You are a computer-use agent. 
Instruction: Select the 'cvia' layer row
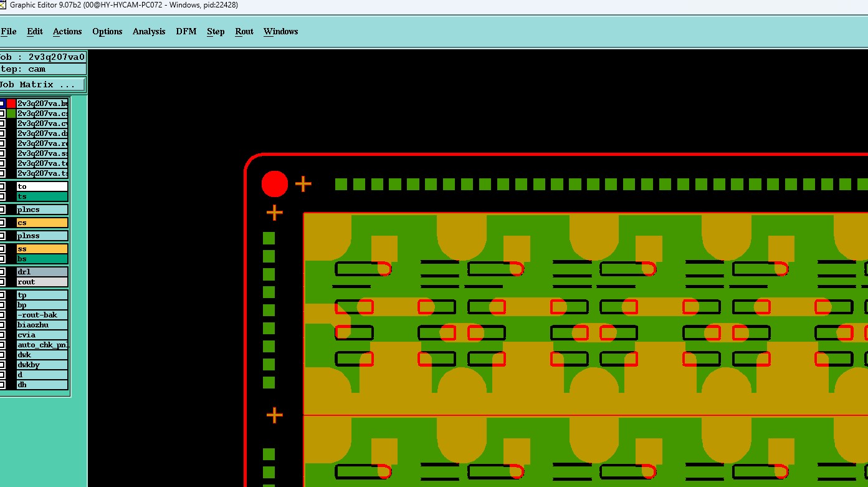(42, 335)
